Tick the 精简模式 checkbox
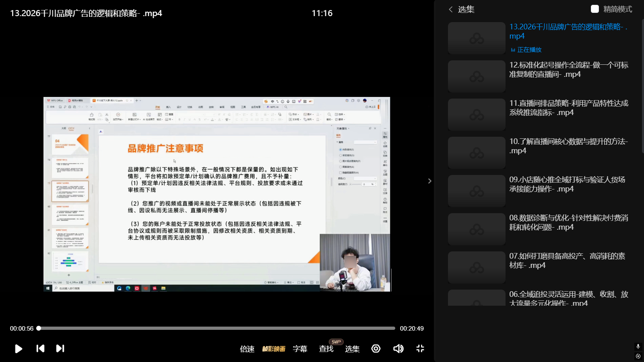This screenshot has height=362, width=644. pos(595,9)
